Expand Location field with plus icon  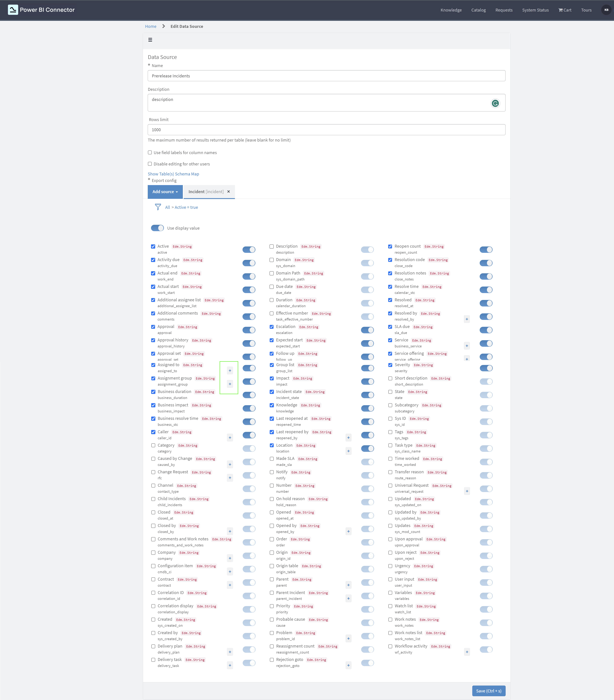point(348,451)
